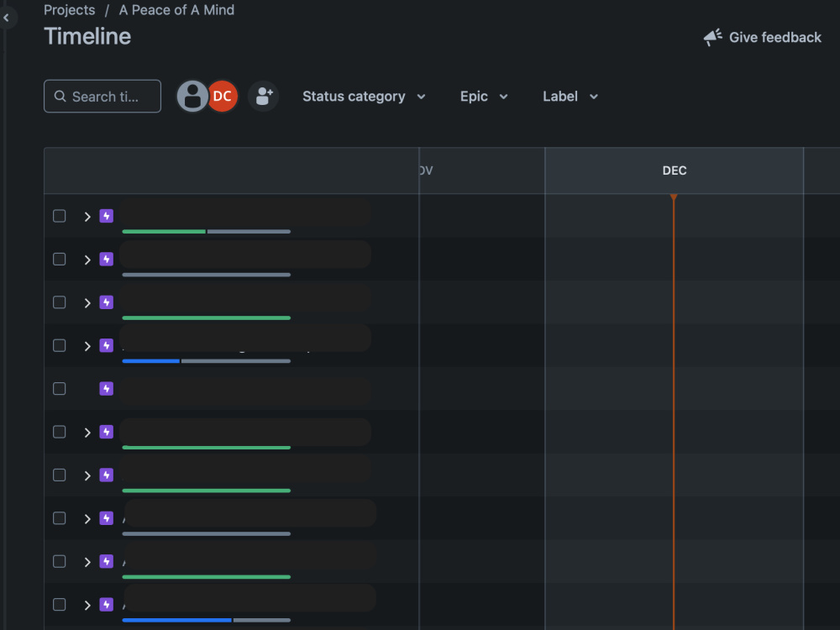Click the first epic's green-grey progress bar
This screenshot has width=840, height=630.
pos(207,232)
